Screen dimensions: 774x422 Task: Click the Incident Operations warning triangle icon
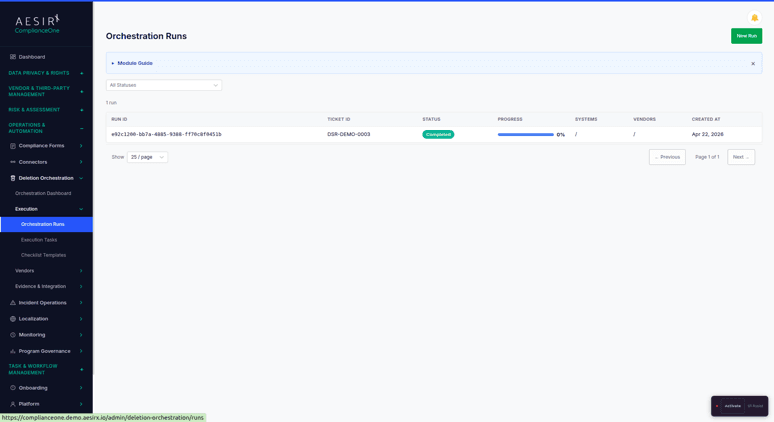point(13,303)
